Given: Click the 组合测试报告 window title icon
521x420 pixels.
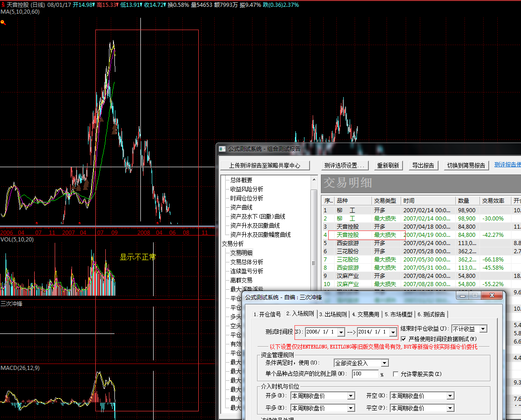Looking at the screenshot, I should pos(222,149).
